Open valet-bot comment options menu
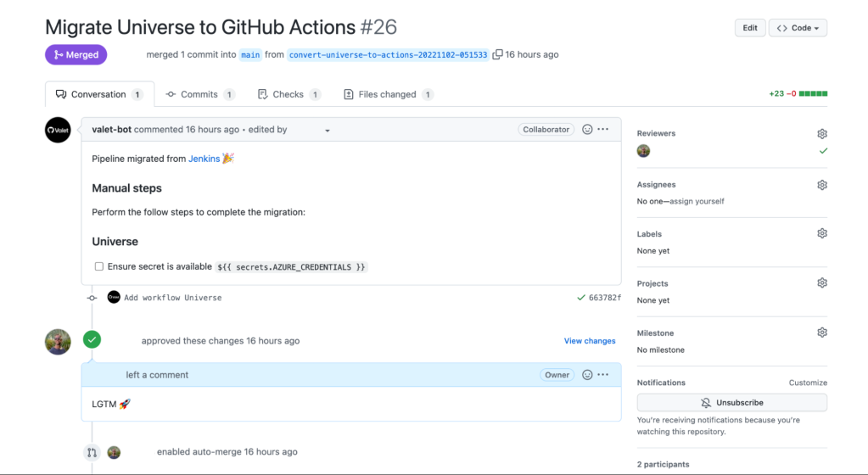The height and width of the screenshot is (475, 868). coord(602,129)
